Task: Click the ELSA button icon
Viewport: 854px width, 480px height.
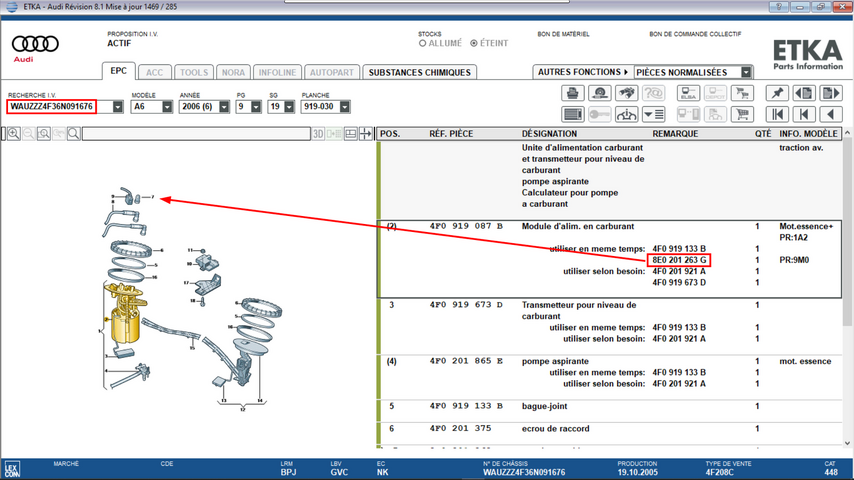Action: coord(688,93)
